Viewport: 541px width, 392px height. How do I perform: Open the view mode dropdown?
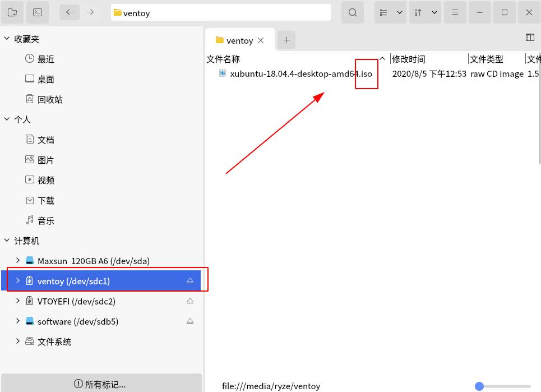pos(390,12)
